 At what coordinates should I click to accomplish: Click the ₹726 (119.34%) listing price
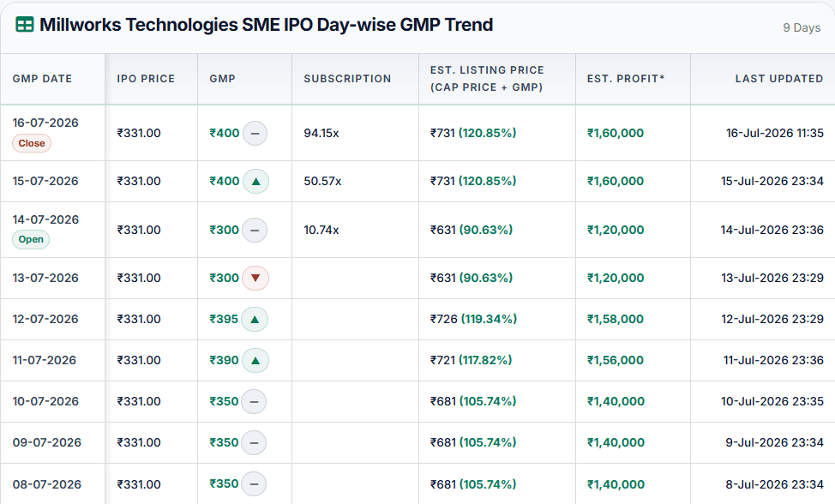click(x=473, y=320)
